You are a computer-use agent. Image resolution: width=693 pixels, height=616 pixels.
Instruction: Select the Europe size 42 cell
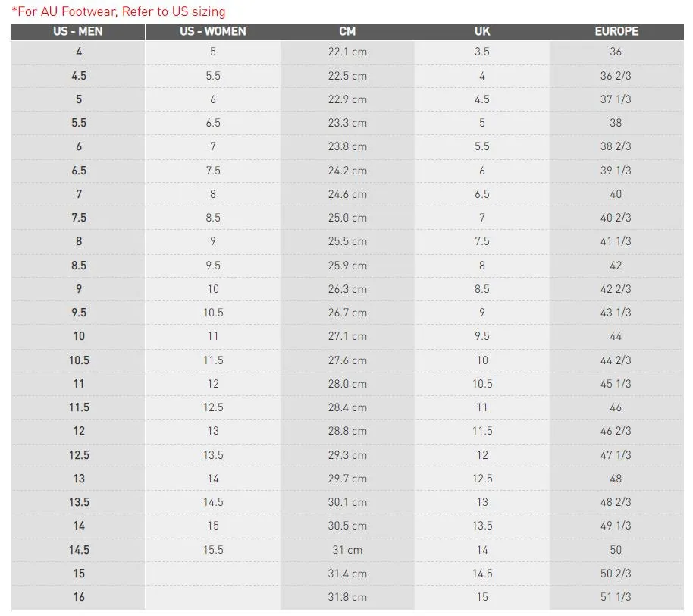(x=616, y=266)
